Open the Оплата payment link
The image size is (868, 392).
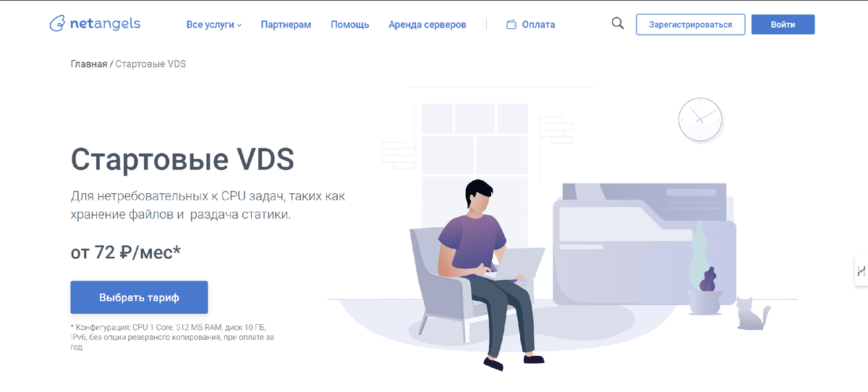[538, 25]
